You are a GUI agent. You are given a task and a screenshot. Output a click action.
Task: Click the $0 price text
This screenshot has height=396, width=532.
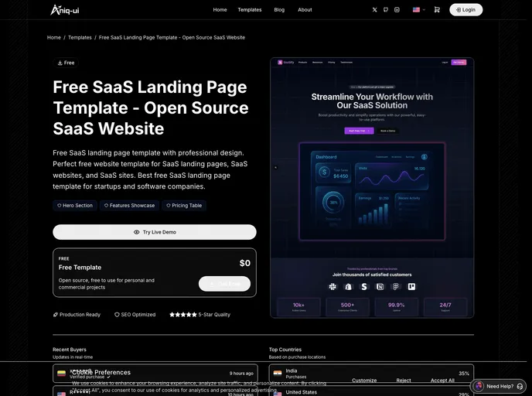coord(245,263)
